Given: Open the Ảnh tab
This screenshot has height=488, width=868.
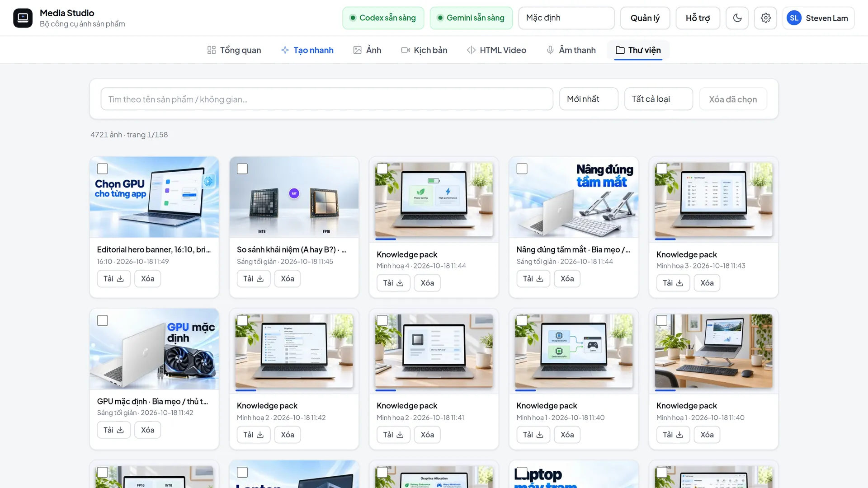Looking at the screenshot, I should coord(367,50).
